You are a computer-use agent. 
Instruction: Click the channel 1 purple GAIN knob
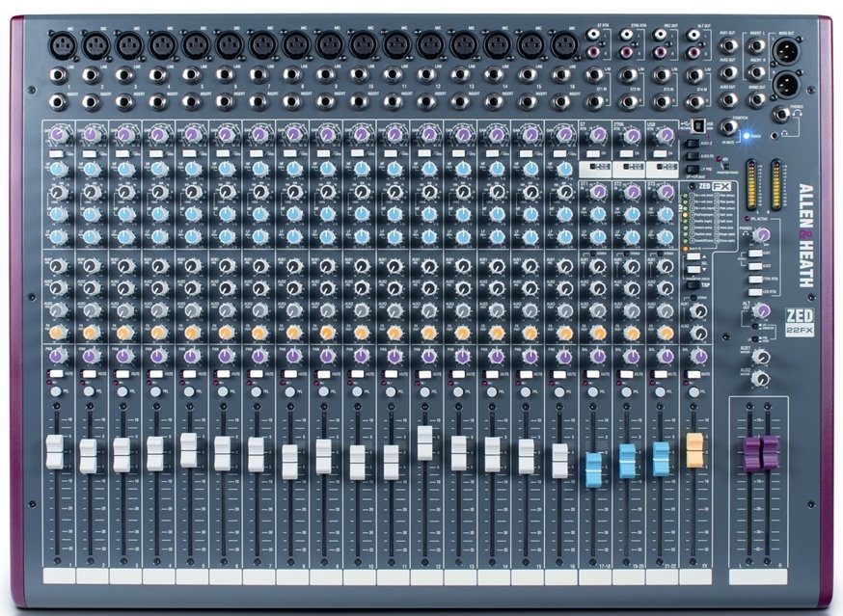[57, 134]
